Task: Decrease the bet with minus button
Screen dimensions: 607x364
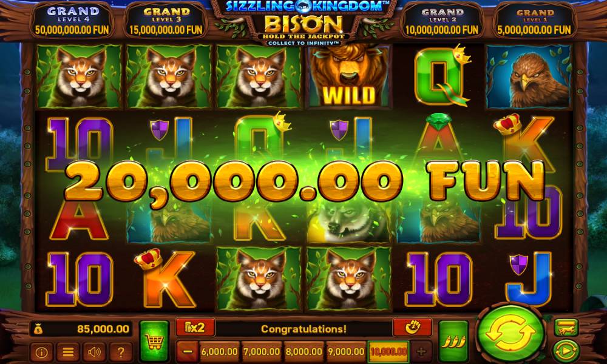Action: [188, 352]
